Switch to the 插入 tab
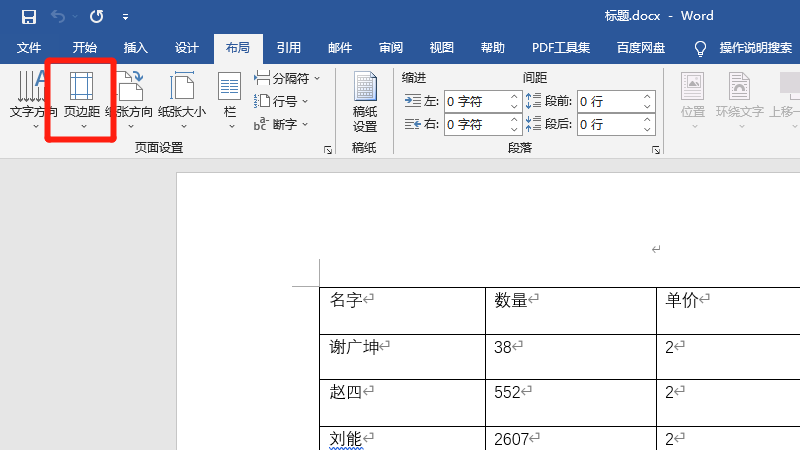Viewport: 800px width, 450px height. (x=135, y=47)
